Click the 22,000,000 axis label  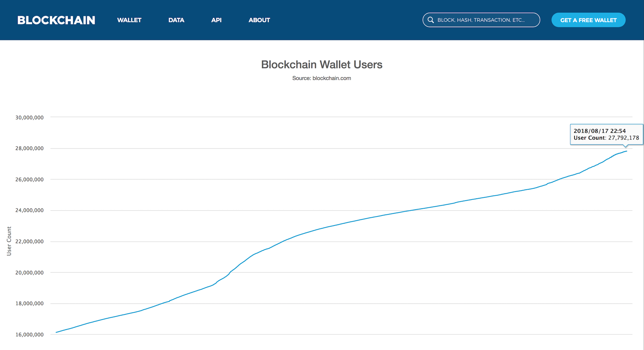pyautogui.click(x=29, y=241)
